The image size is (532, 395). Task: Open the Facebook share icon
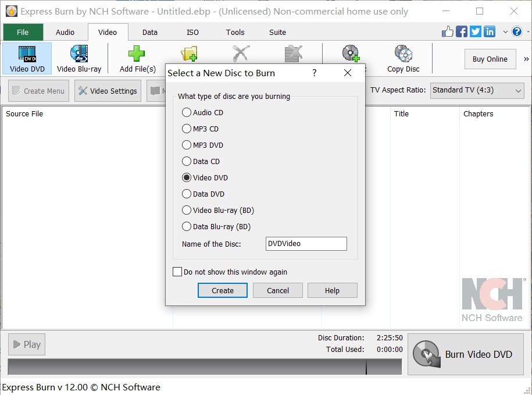point(461,31)
